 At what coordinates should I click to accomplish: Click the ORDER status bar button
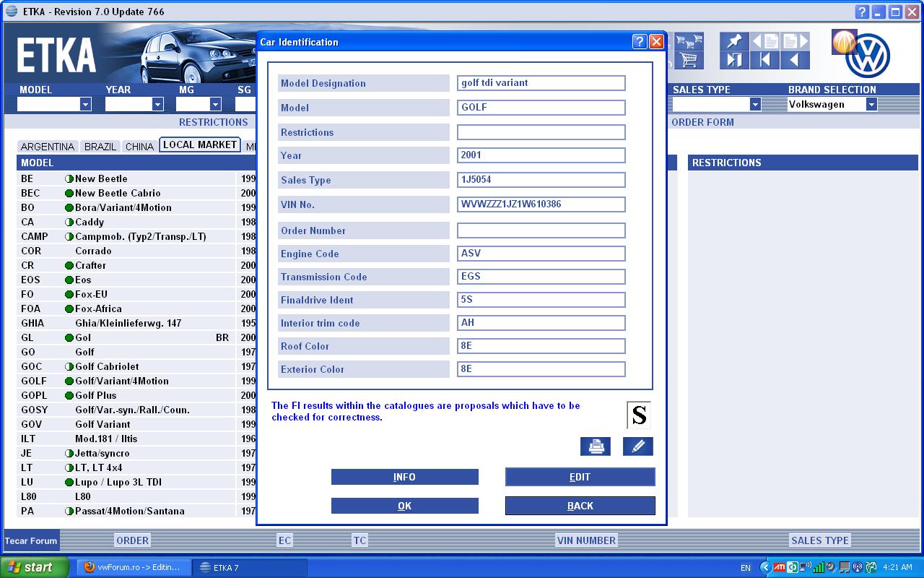pos(133,540)
